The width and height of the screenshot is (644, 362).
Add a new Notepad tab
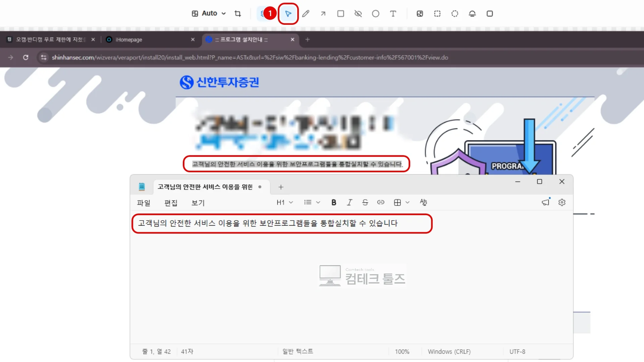pyautogui.click(x=281, y=187)
